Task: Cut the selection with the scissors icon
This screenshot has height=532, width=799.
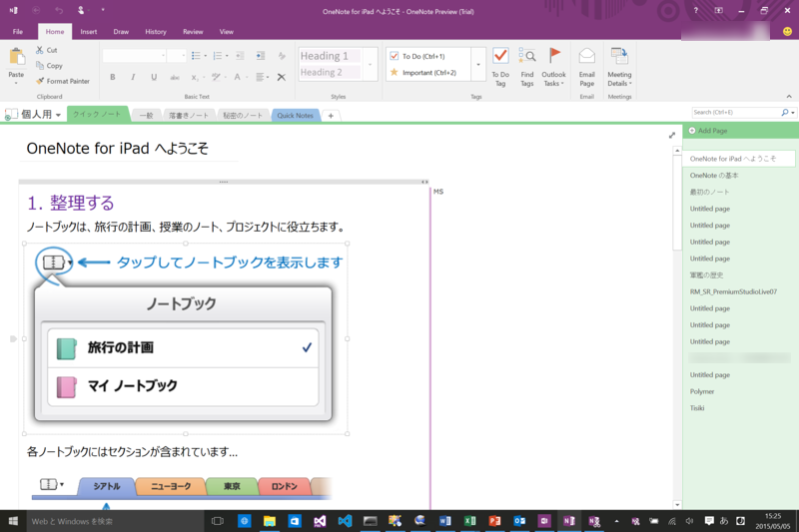Action: point(40,50)
